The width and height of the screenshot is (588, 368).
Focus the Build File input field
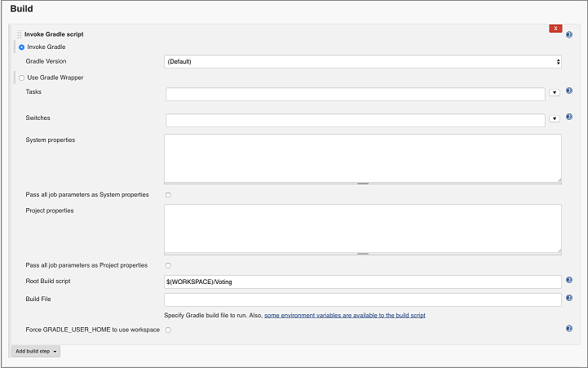click(363, 299)
